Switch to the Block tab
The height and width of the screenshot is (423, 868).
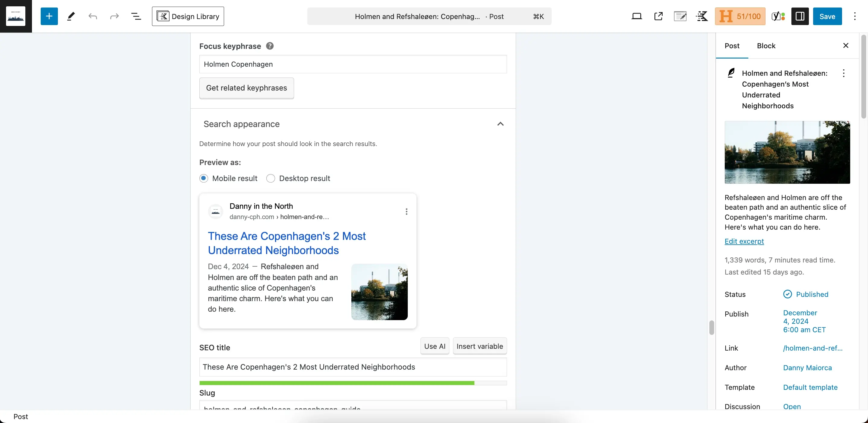(766, 46)
